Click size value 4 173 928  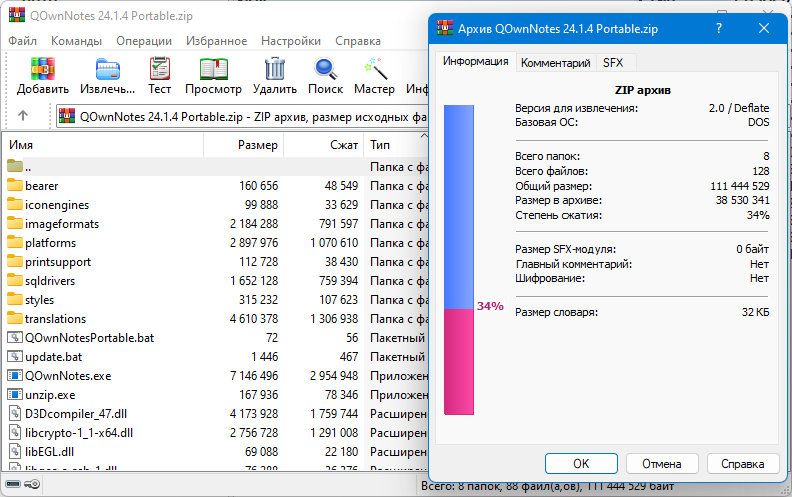[x=254, y=414]
